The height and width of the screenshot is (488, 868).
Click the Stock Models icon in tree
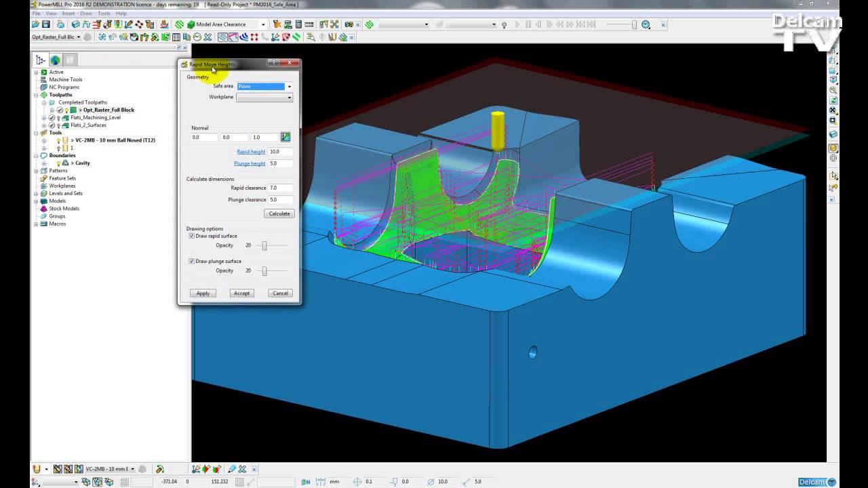point(44,209)
